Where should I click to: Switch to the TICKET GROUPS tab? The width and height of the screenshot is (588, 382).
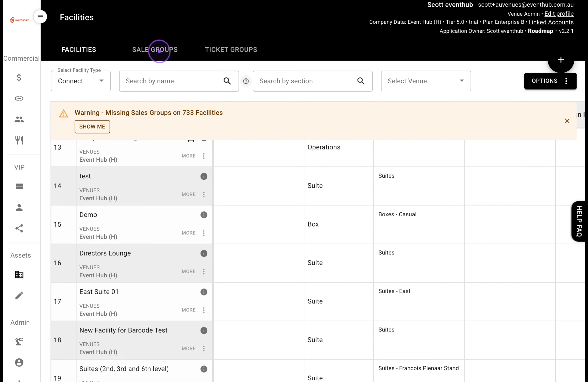(x=231, y=50)
